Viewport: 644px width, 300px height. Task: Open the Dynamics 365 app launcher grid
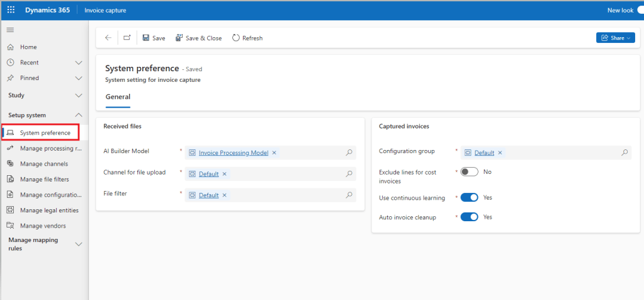11,10
